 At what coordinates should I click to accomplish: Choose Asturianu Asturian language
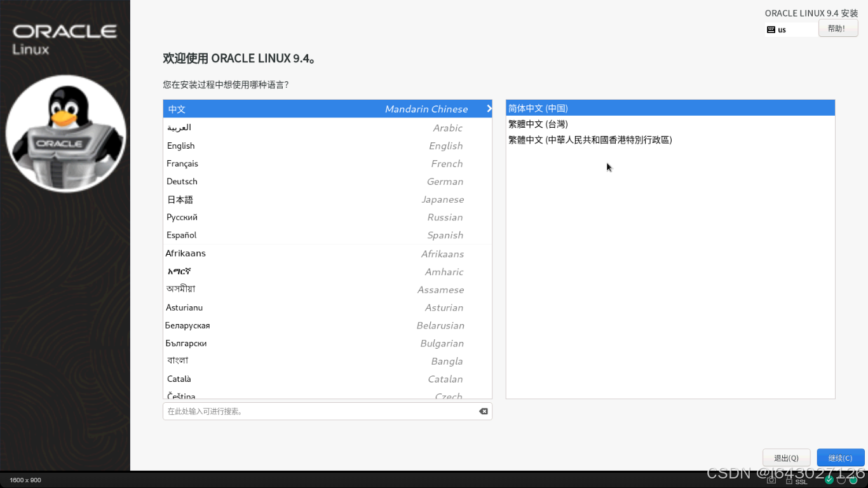[327, 307]
